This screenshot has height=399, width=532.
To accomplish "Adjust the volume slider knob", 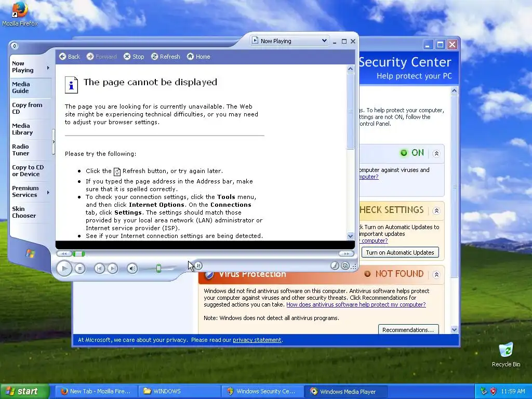I will [158, 269].
